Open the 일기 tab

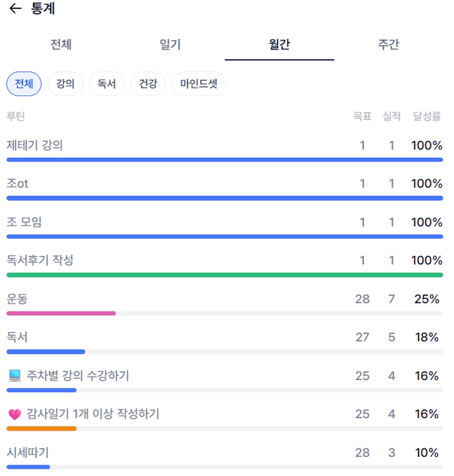click(170, 44)
